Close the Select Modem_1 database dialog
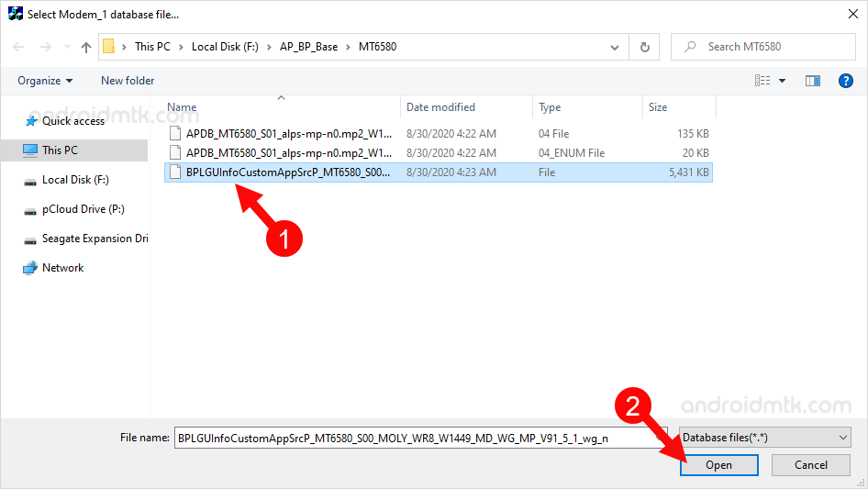Viewport: 868px width, 489px height. [853, 14]
